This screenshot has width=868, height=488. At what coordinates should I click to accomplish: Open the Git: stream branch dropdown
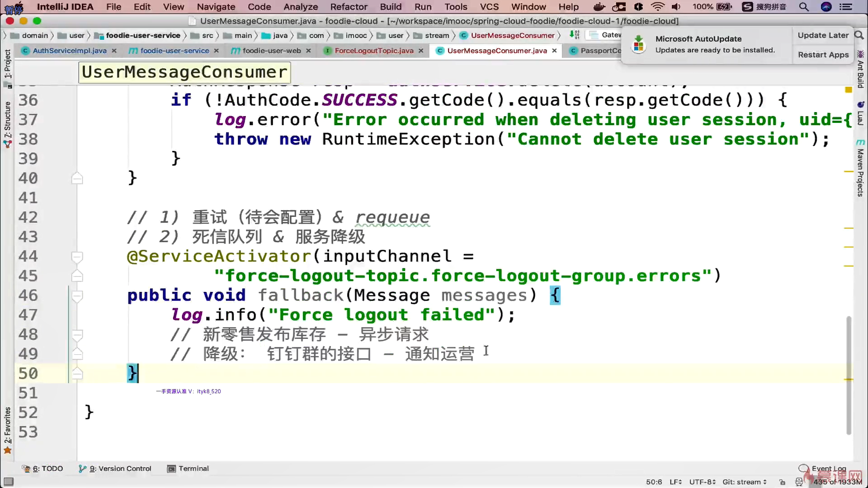pyautogui.click(x=744, y=482)
